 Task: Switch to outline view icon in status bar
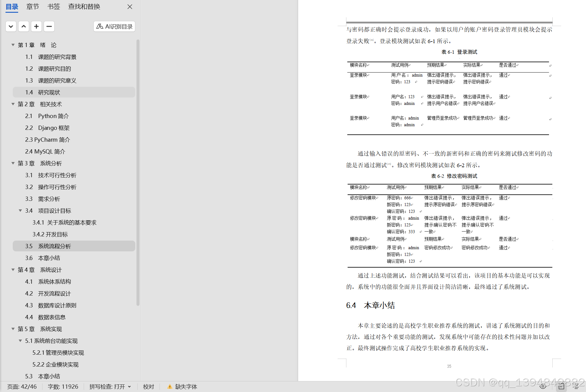[x=576, y=386]
